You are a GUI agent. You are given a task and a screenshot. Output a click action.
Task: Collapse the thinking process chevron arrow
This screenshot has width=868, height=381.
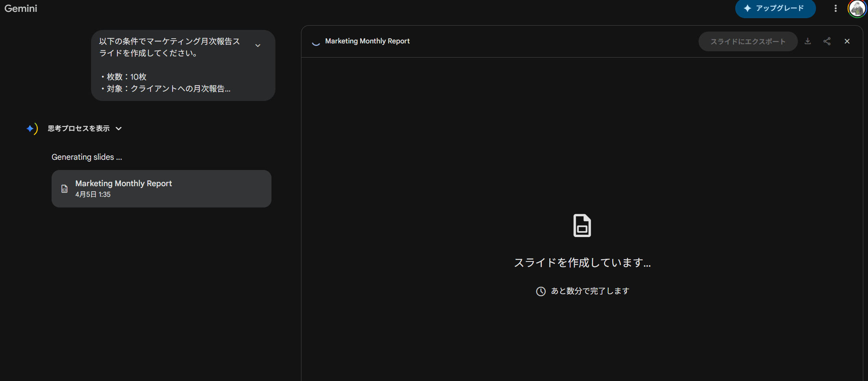click(118, 129)
